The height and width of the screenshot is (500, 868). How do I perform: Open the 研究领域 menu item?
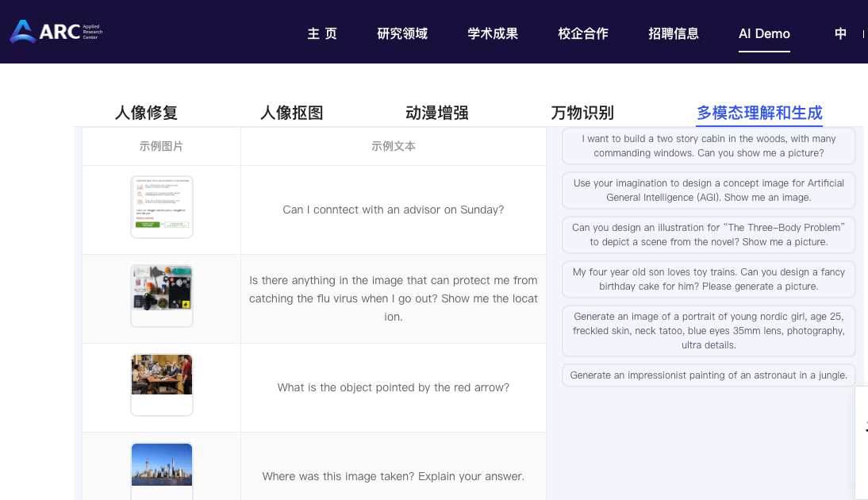(x=402, y=34)
